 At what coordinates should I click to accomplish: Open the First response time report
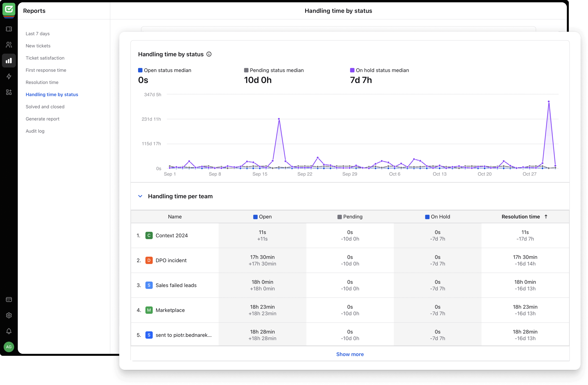46,70
